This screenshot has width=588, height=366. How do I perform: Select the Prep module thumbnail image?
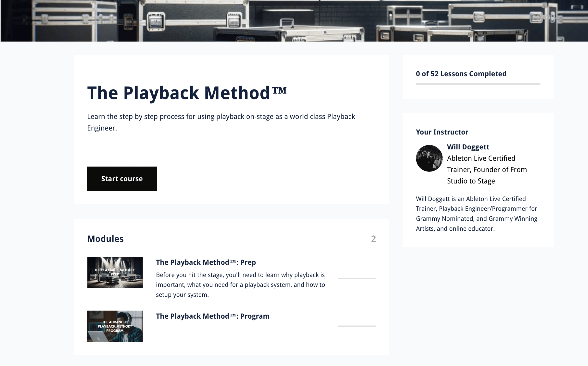(115, 272)
